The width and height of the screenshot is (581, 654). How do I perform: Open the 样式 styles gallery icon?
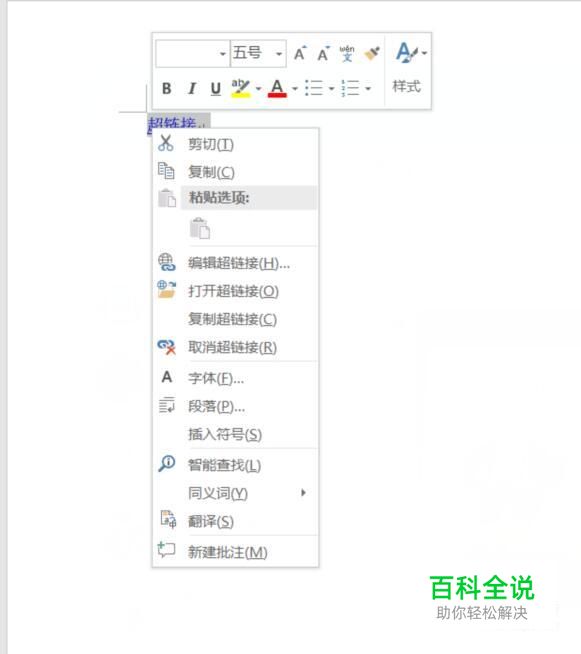406,53
